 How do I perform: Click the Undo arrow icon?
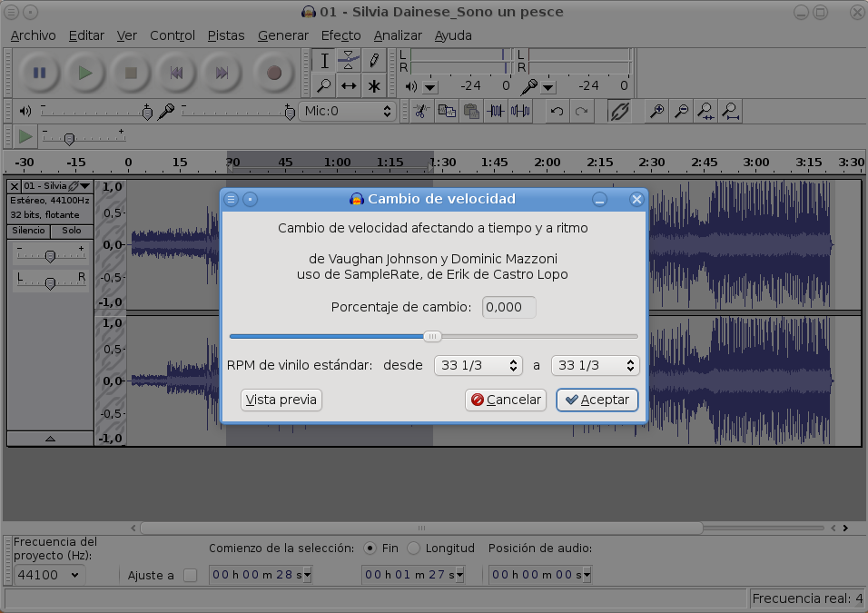tap(557, 112)
